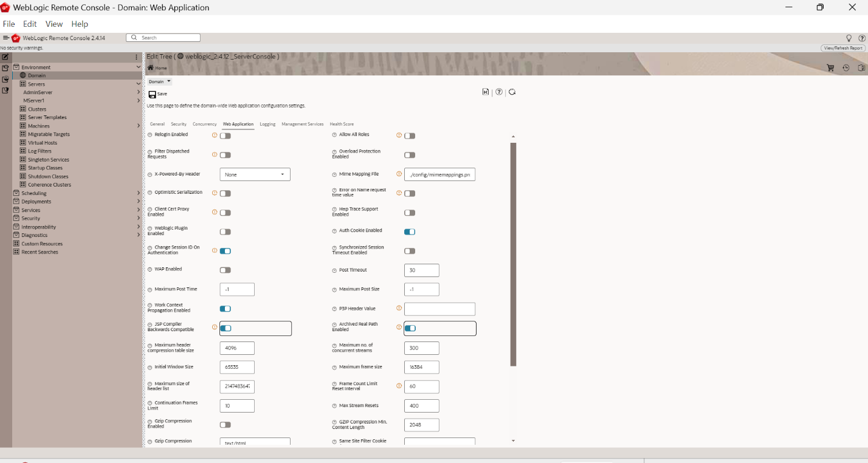This screenshot has width=868, height=463.
Task: Show history via the clock icon
Action: click(846, 68)
